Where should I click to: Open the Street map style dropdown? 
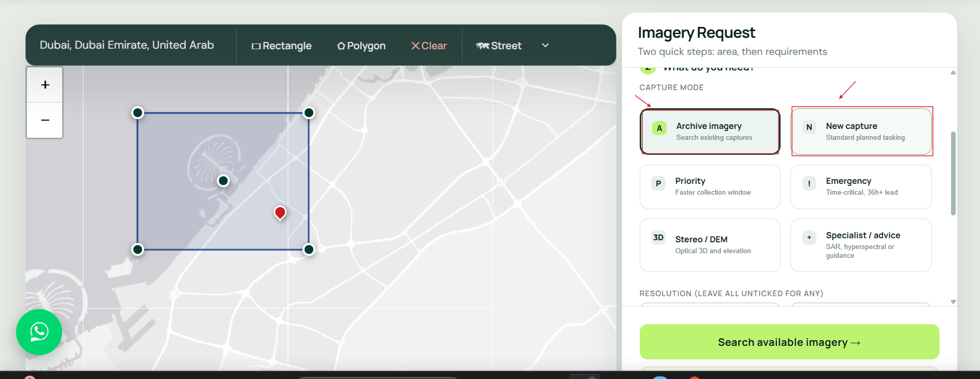coord(512,46)
